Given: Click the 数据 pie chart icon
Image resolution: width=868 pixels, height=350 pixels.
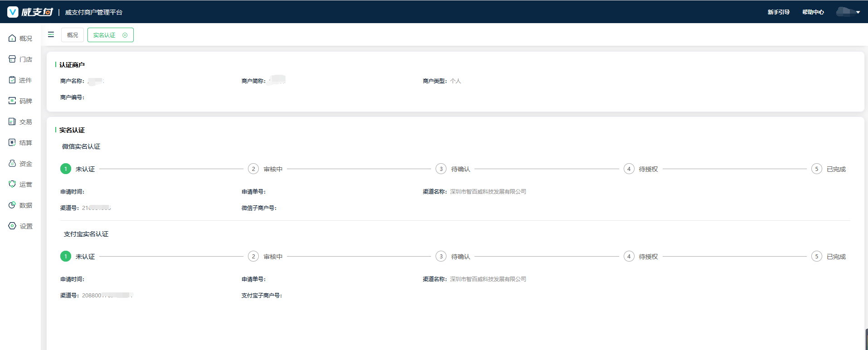Looking at the screenshot, I should (x=12, y=205).
